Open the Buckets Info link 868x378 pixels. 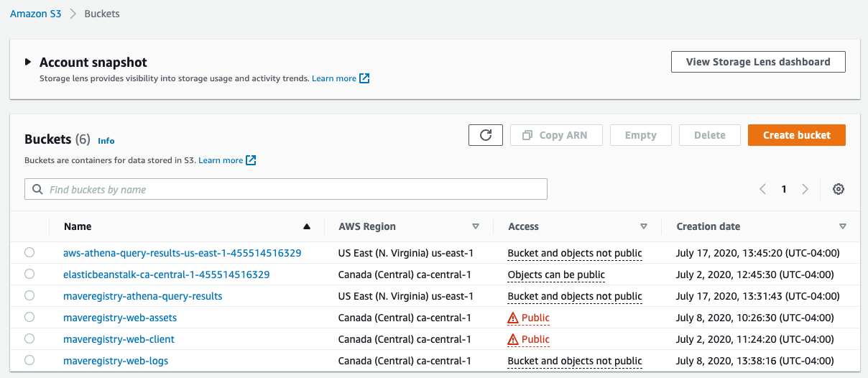click(106, 141)
